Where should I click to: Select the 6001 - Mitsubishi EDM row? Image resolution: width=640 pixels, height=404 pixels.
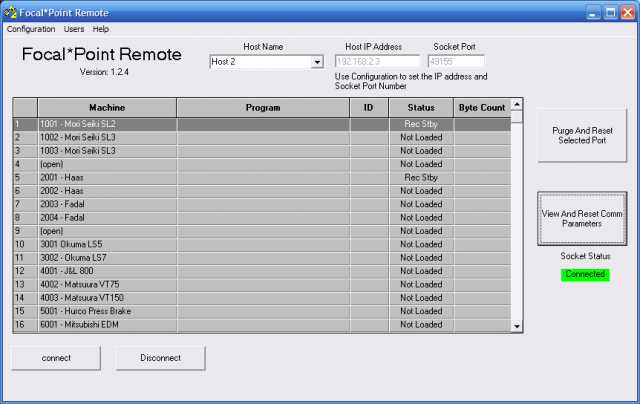[x=262, y=325]
